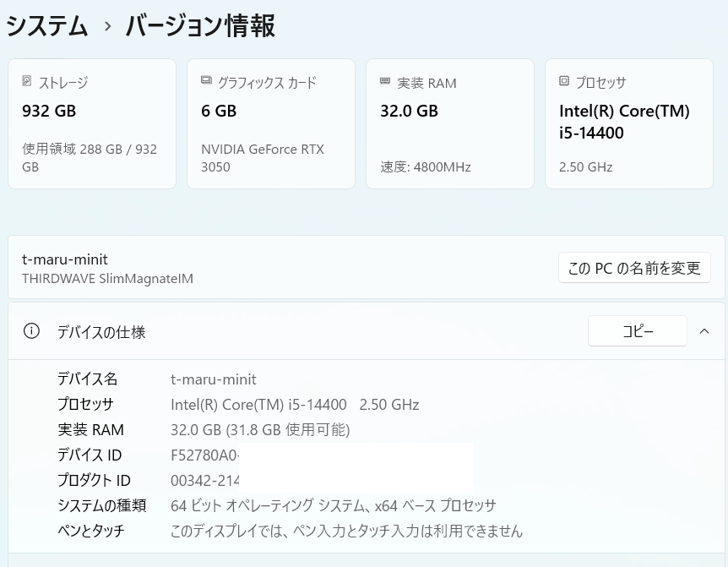Click the installed RAM icon
Viewport: 728px width, 567px height.
[385, 81]
